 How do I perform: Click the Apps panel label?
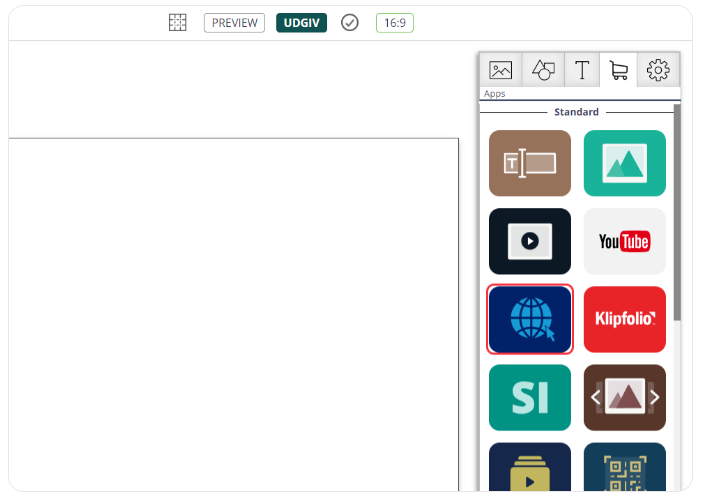[495, 94]
